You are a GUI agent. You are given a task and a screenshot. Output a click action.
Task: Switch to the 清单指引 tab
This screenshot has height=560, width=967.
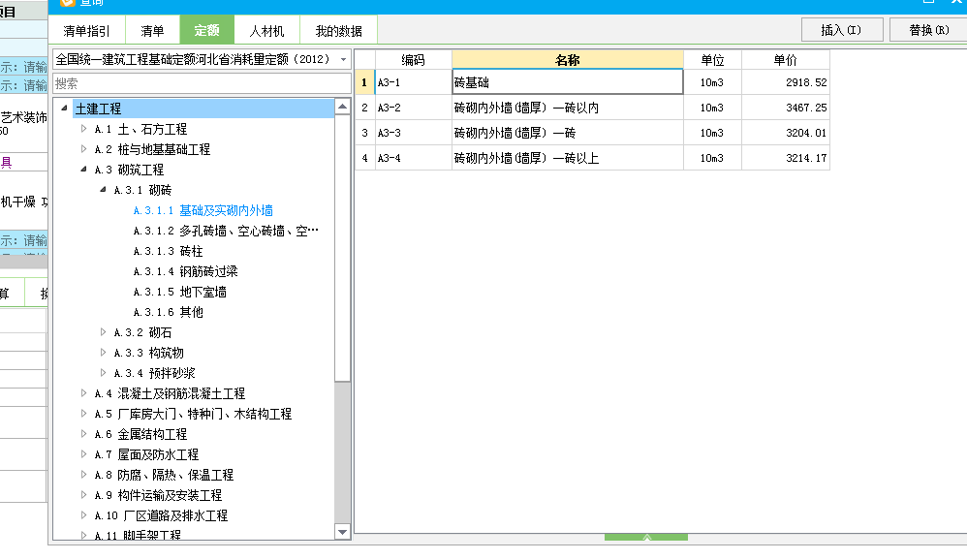click(x=86, y=30)
